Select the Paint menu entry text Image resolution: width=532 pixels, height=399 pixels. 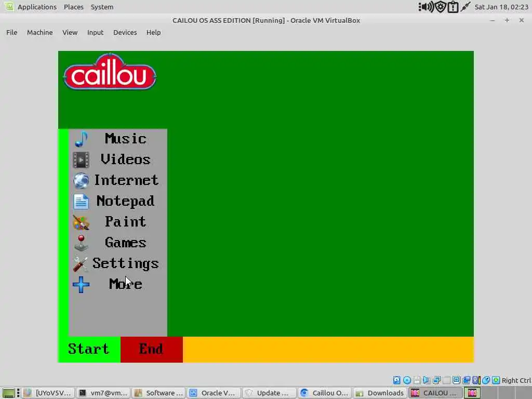click(126, 222)
